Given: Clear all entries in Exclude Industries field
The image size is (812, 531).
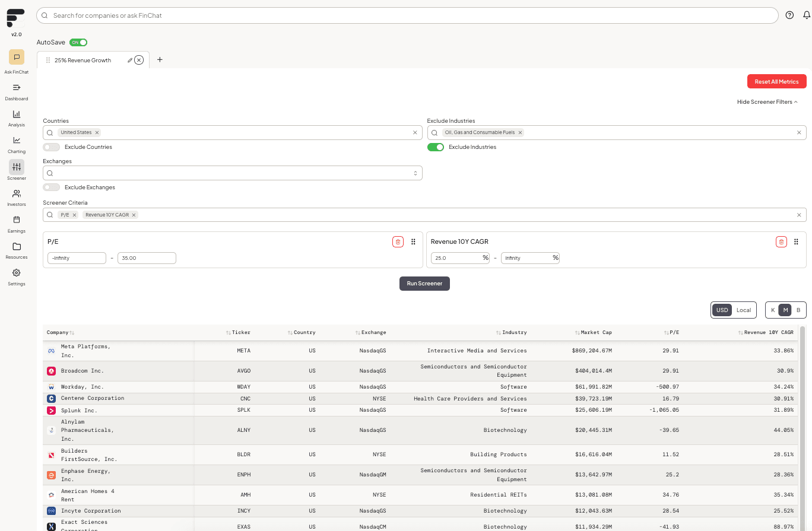Looking at the screenshot, I should coord(799,132).
